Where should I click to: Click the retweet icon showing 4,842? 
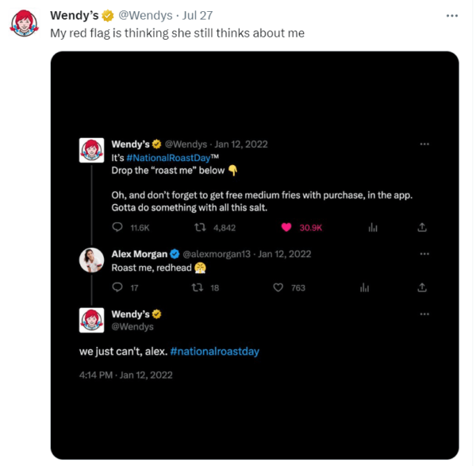(202, 227)
